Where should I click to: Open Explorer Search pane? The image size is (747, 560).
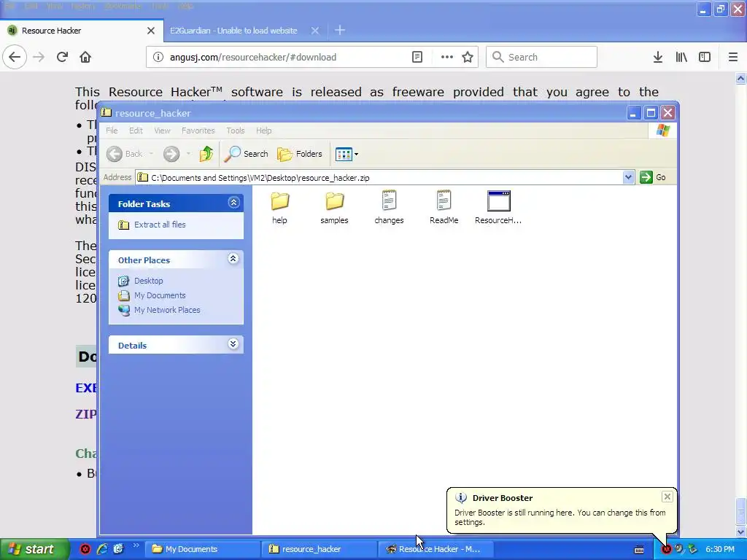246,154
